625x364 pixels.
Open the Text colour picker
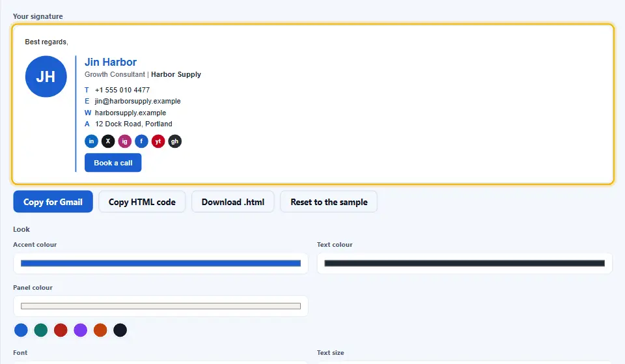coord(464,263)
